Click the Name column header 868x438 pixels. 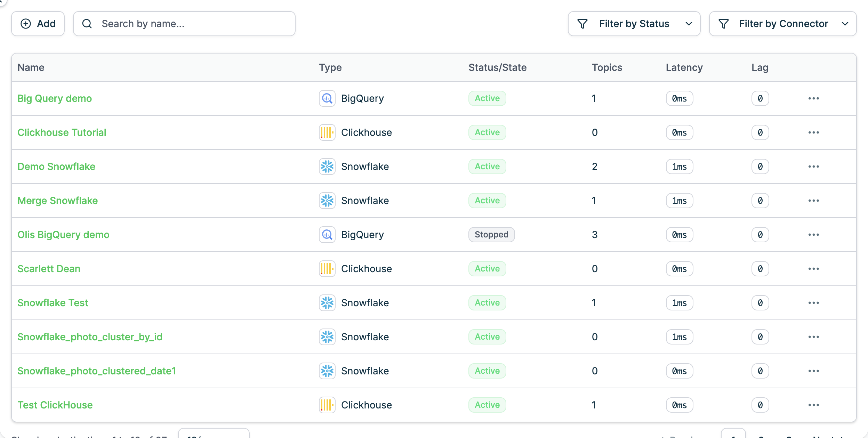click(31, 67)
